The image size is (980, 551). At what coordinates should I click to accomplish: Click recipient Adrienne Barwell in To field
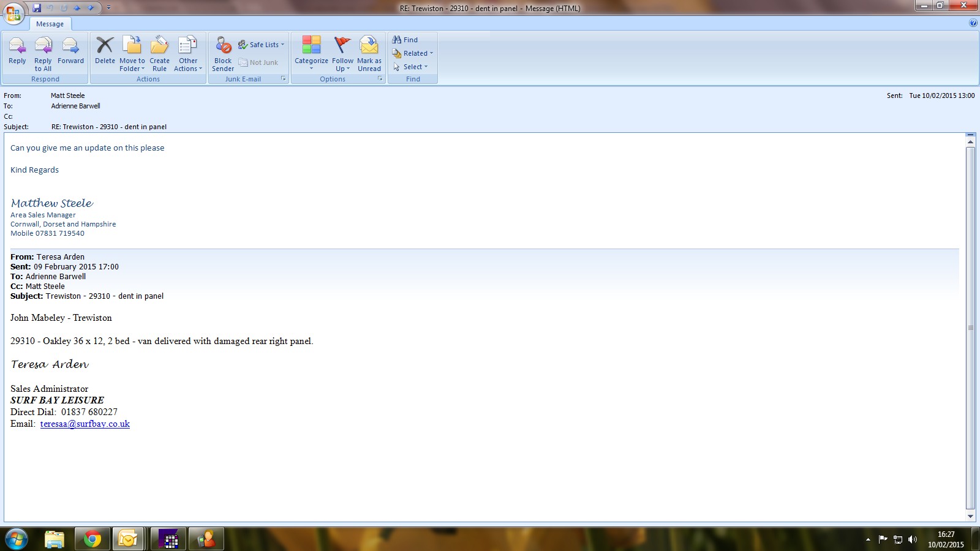click(x=75, y=106)
